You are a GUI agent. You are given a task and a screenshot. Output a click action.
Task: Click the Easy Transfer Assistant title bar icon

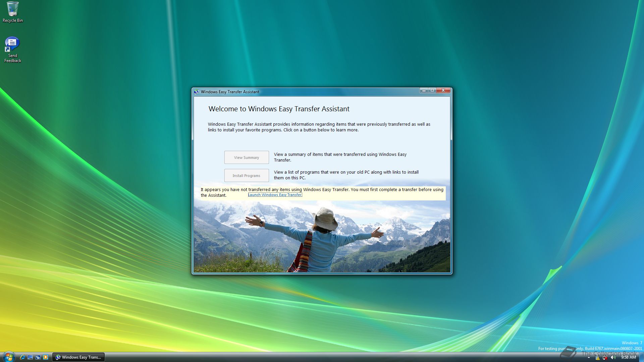[x=197, y=92]
